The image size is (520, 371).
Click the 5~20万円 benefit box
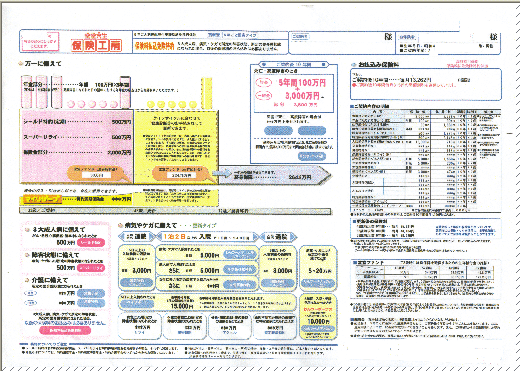click(x=318, y=267)
